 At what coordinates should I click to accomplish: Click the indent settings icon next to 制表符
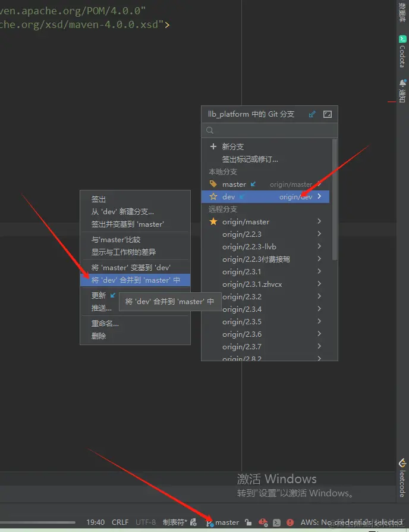point(193,522)
